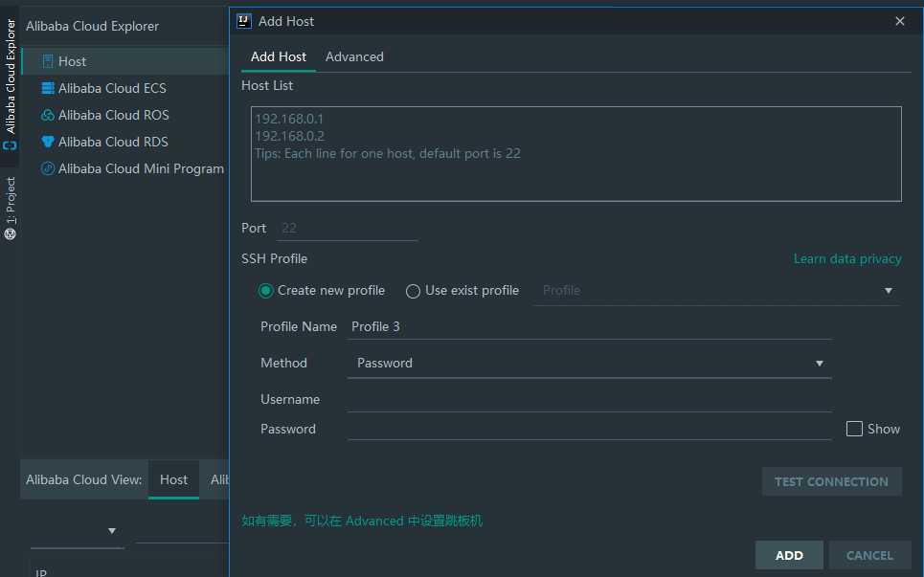Click the Alibaba Cloud RDS database icon
Viewport: 924px width, 577px height.
(x=48, y=142)
